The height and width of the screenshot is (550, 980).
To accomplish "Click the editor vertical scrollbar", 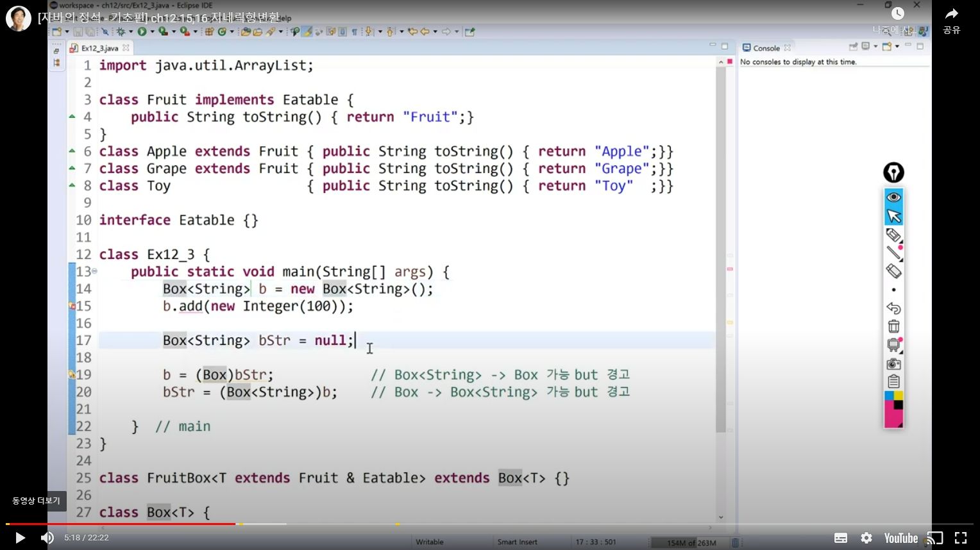I will (721, 250).
